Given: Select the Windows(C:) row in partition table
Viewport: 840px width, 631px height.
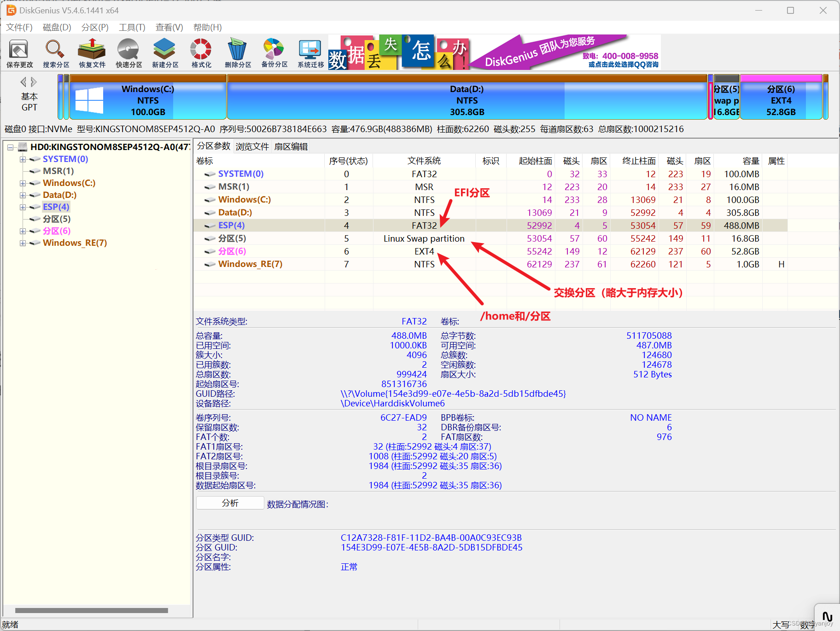Looking at the screenshot, I should click(x=490, y=200).
